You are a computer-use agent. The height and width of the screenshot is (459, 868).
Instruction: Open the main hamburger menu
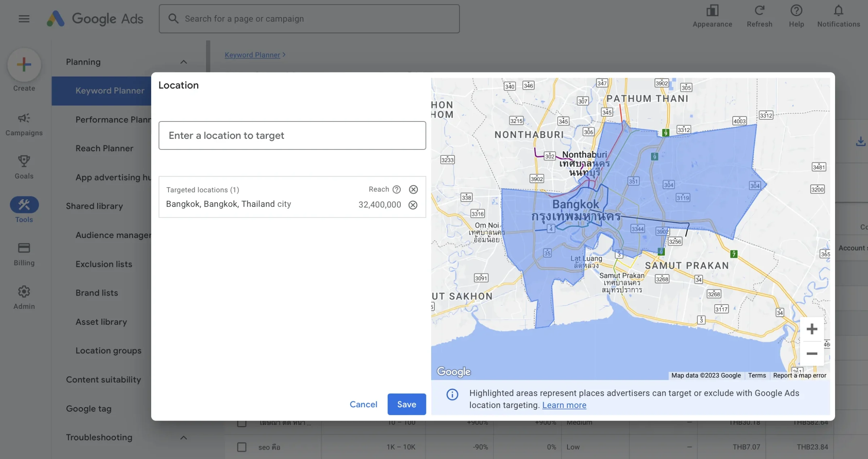point(24,18)
